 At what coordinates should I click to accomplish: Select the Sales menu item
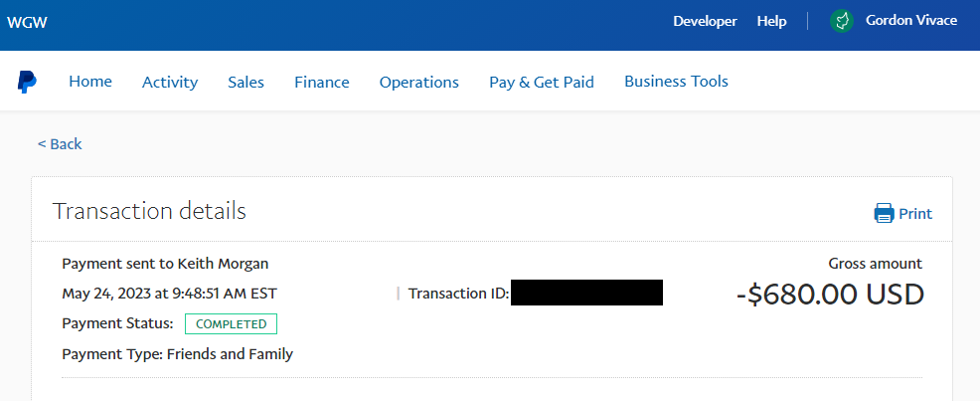245,82
